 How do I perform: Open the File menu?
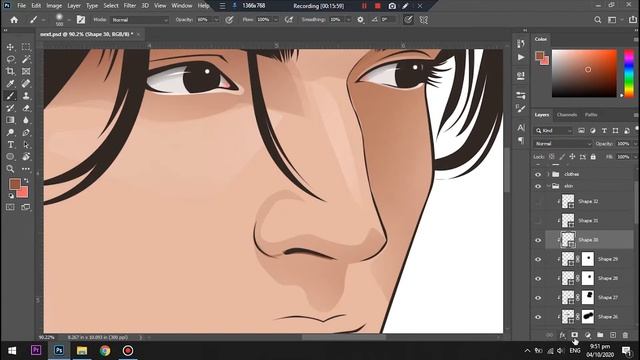pos(21,6)
